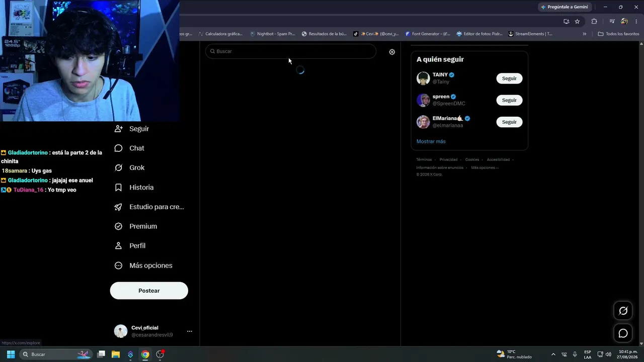This screenshot has width=644, height=362.
Task: Open the Chrome profile avatar
Action: [x=624, y=21]
